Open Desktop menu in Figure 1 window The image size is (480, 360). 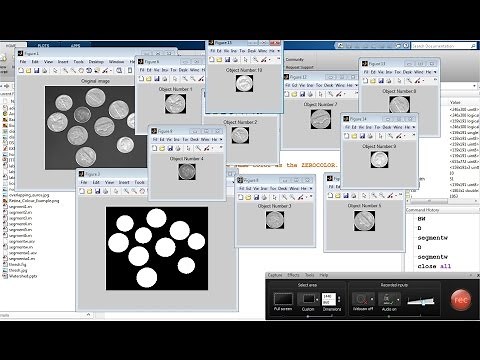coord(96,62)
